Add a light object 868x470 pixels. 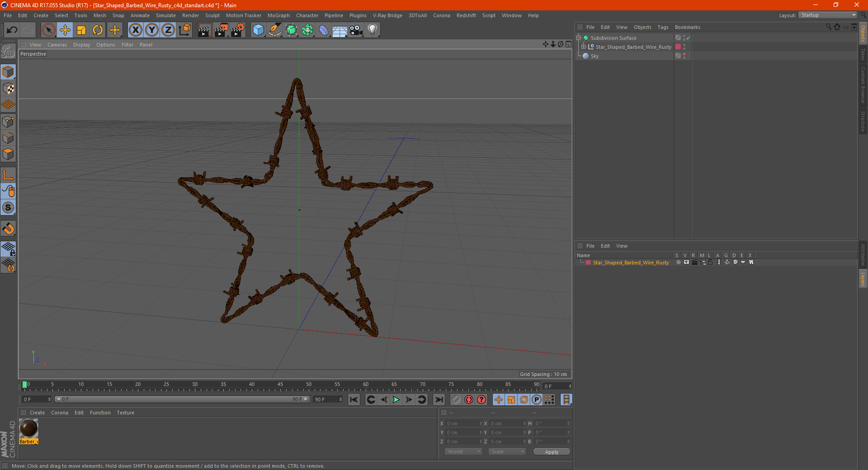(x=373, y=30)
